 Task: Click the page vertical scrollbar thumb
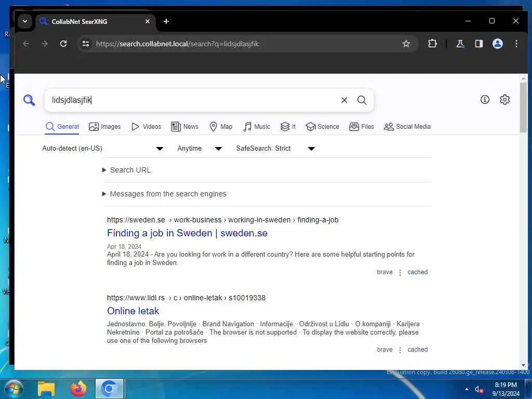pos(523,107)
